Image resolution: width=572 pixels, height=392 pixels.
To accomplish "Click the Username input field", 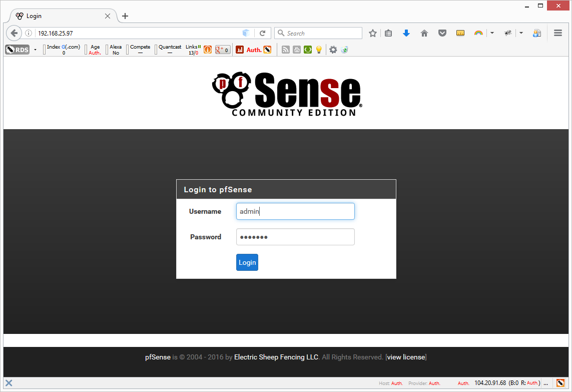I will pyautogui.click(x=295, y=211).
